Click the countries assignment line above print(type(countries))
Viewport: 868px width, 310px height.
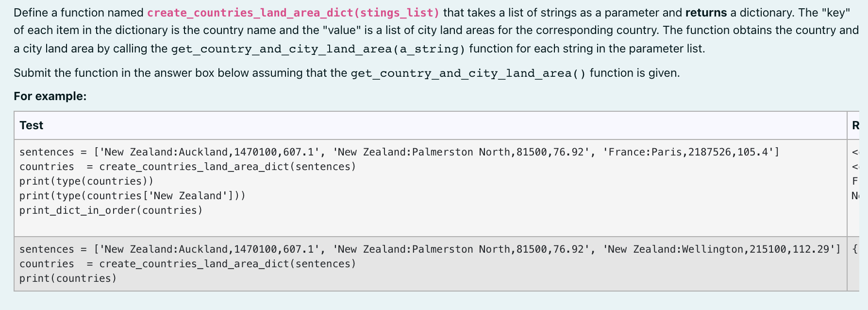click(188, 167)
